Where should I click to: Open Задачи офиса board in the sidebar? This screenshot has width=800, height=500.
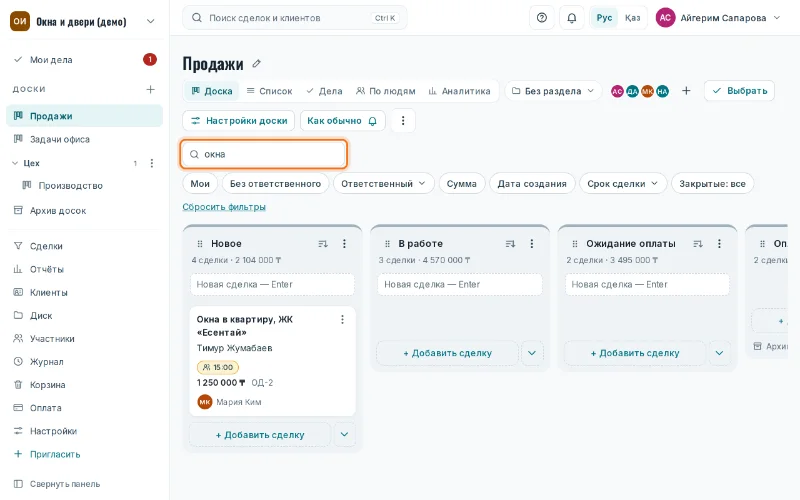coord(84,139)
